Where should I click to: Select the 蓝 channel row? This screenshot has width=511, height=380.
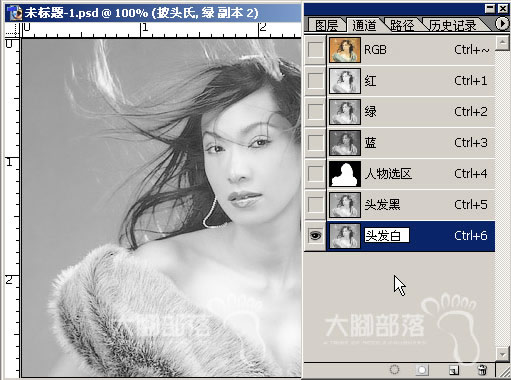point(411,143)
